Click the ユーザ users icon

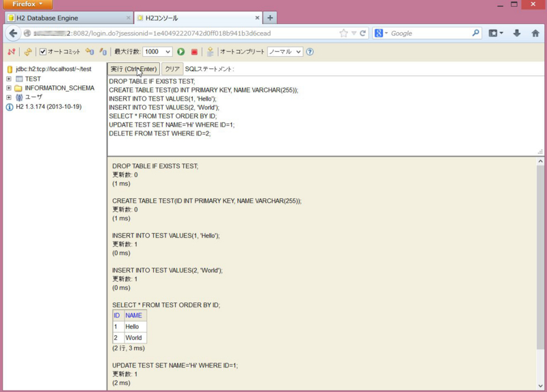[19, 97]
